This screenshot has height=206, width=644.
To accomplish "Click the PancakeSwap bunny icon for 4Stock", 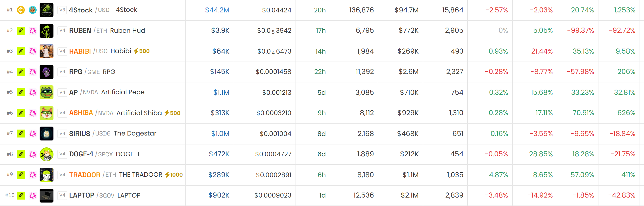I will tap(32, 10).
